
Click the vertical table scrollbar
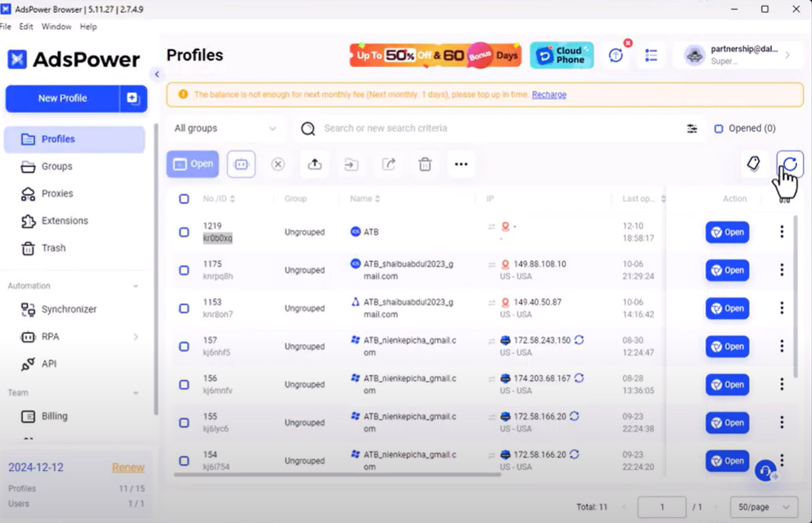pos(796,297)
